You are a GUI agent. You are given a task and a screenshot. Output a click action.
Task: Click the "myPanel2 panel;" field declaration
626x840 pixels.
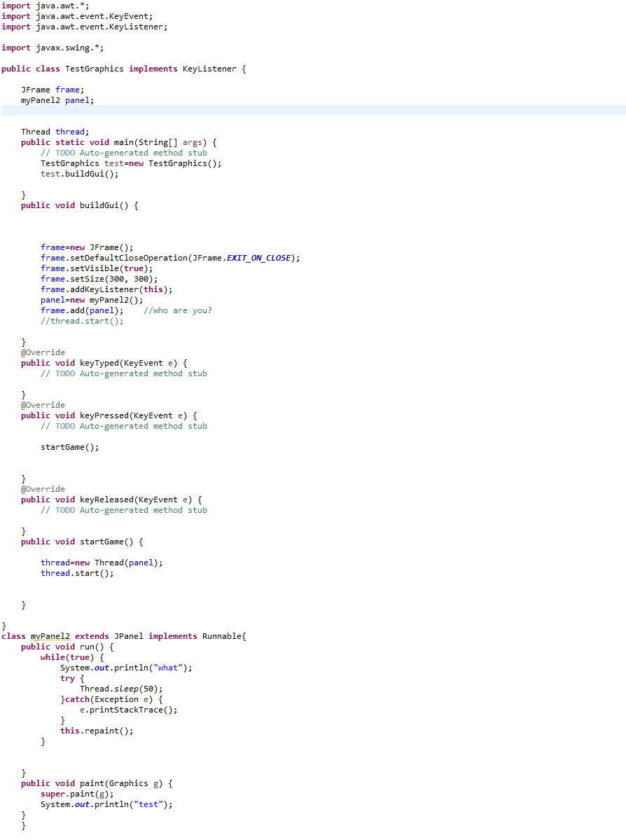57,100
